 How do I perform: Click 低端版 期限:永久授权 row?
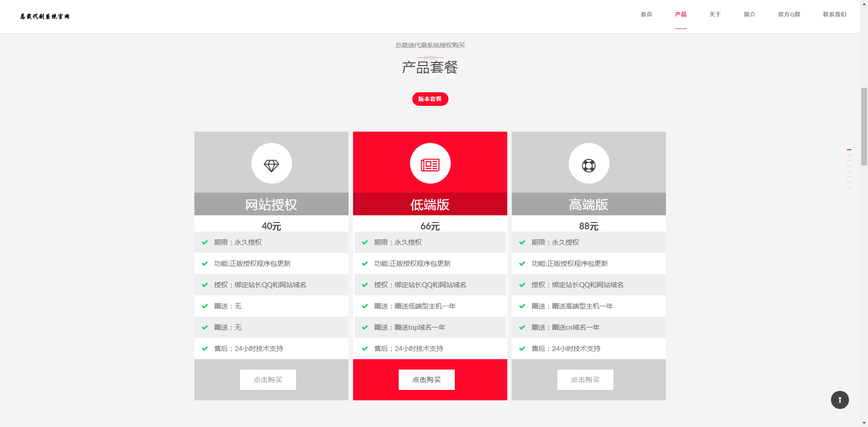click(x=430, y=242)
